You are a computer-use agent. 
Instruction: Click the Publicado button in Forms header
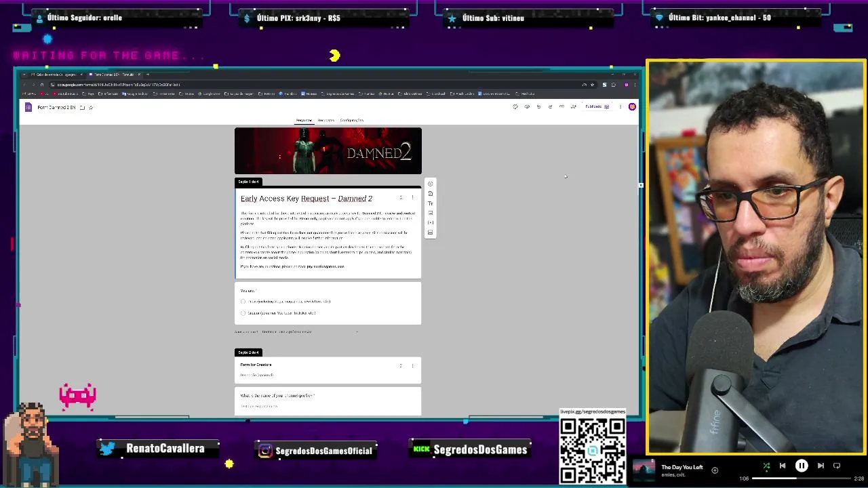pyautogui.click(x=597, y=106)
